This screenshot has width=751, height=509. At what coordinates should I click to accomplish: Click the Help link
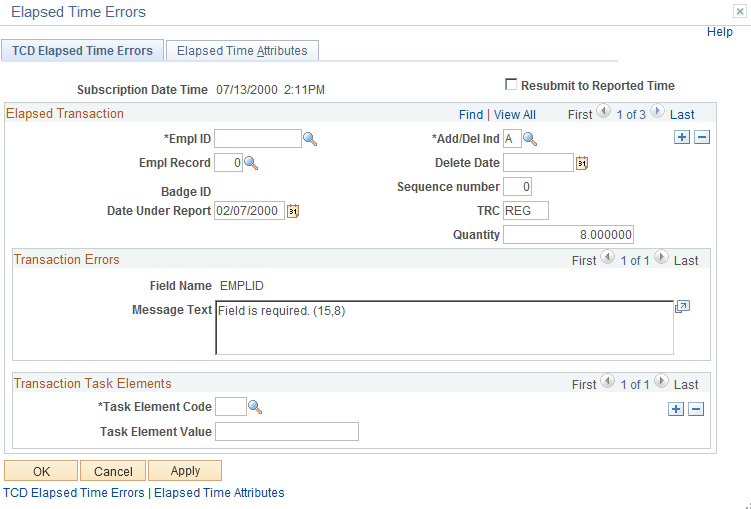click(x=720, y=32)
